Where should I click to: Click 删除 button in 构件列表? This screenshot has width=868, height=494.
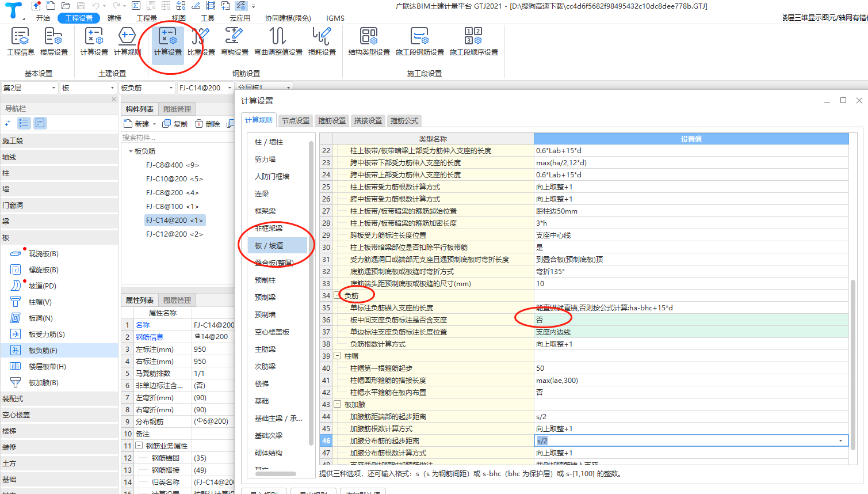tap(207, 124)
